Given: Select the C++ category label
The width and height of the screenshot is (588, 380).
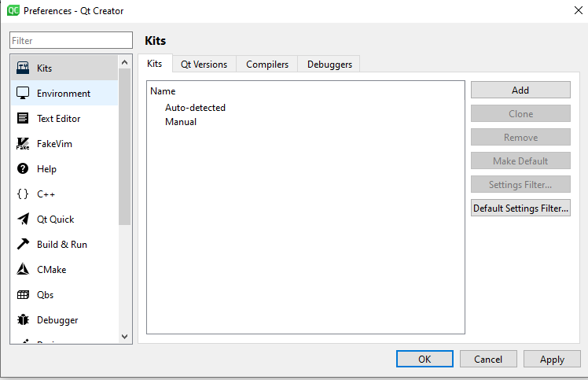Looking at the screenshot, I should (x=46, y=194).
